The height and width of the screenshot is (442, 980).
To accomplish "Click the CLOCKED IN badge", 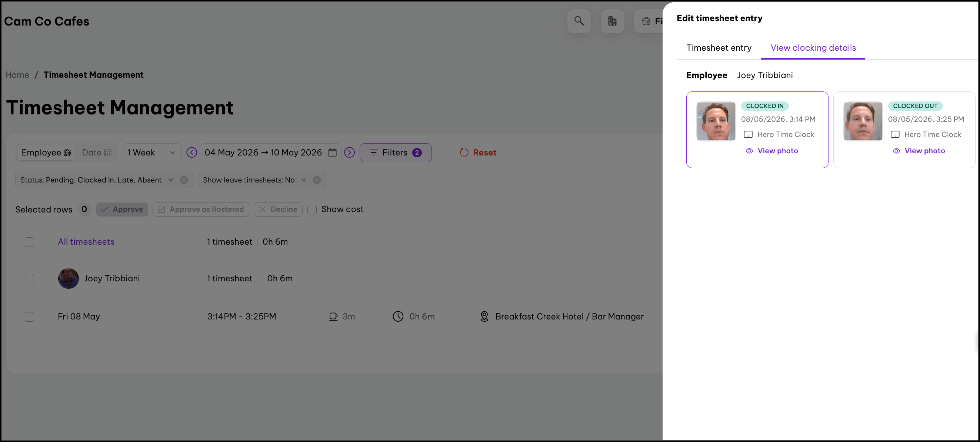I will 764,106.
